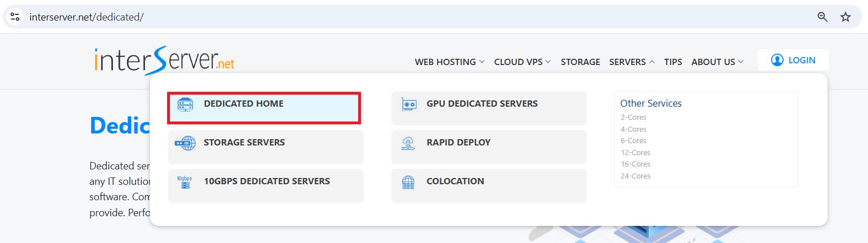
Task: Select Rapid Deploy menu entry
Action: (x=489, y=147)
